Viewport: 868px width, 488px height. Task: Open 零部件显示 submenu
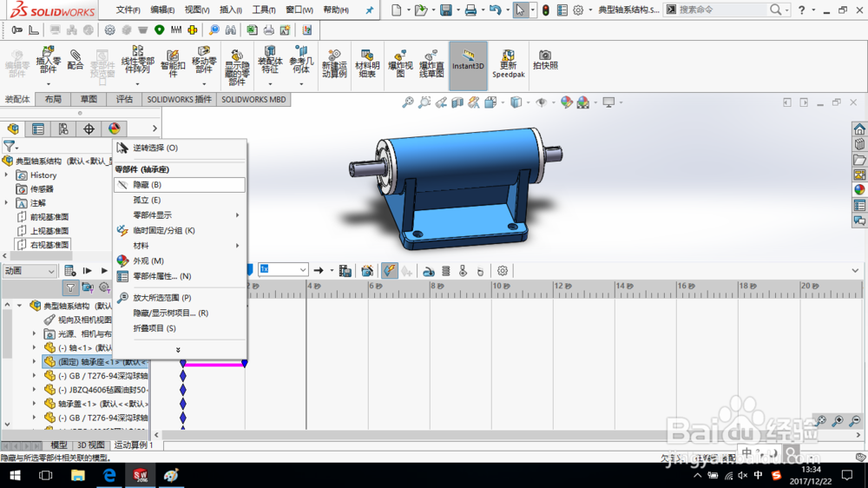click(180, 215)
